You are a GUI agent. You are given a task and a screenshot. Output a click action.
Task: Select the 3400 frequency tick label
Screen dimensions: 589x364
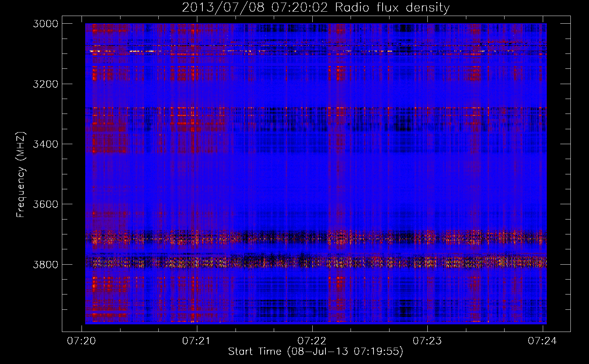coord(46,144)
